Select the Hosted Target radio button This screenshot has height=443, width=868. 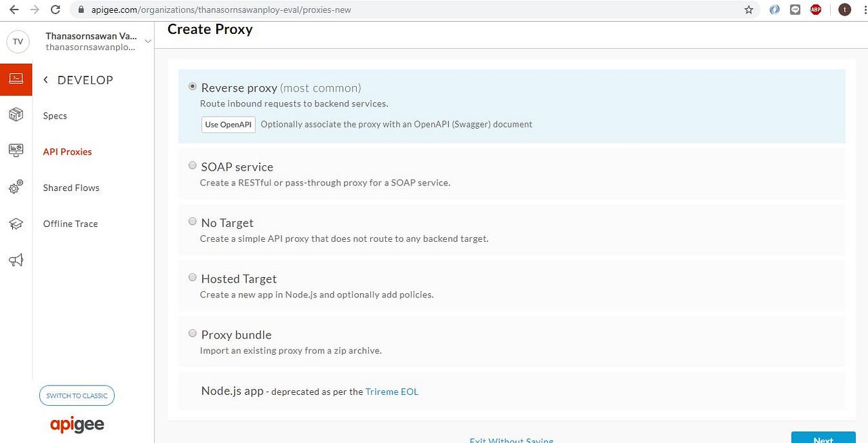(x=193, y=277)
